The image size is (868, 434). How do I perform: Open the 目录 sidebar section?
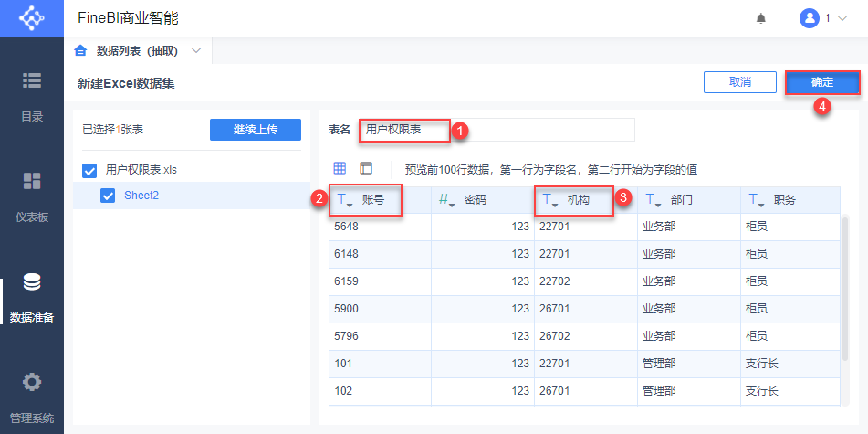pos(32,96)
